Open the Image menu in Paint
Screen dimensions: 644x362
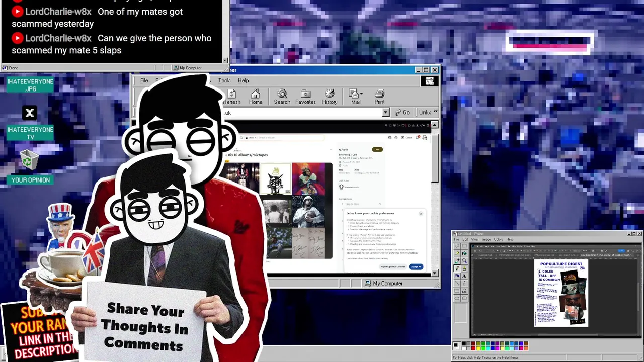click(486, 239)
